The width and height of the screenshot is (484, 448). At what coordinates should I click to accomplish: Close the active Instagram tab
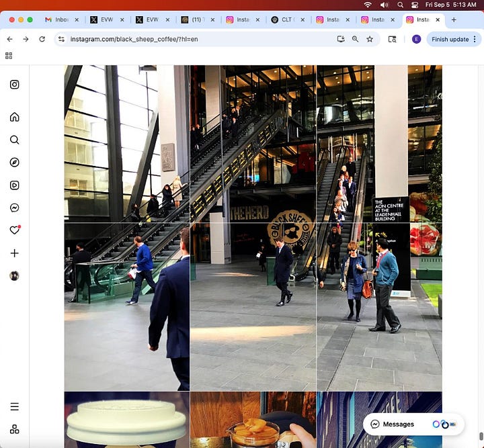point(438,19)
